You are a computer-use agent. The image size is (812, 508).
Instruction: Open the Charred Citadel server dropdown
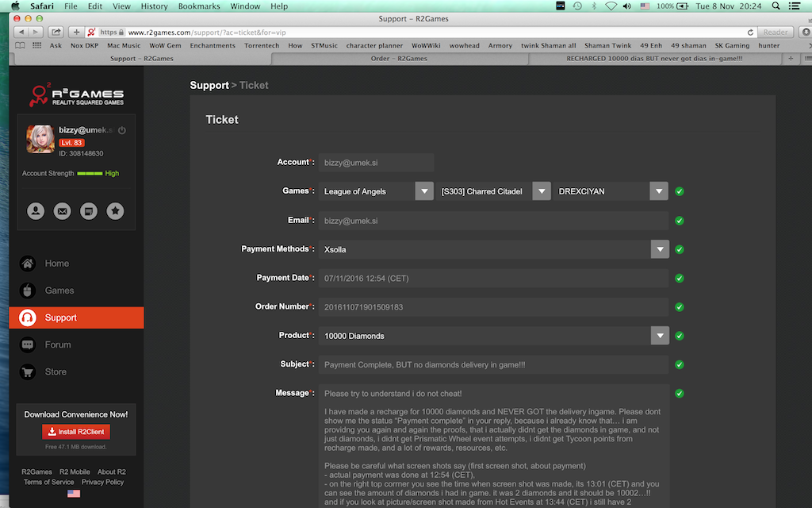pyautogui.click(x=541, y=191)
